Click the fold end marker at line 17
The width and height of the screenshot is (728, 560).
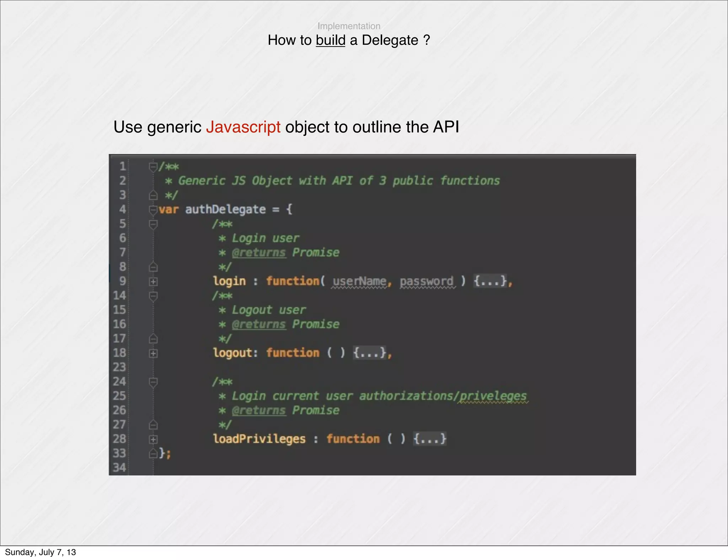(x=153, y=339)
